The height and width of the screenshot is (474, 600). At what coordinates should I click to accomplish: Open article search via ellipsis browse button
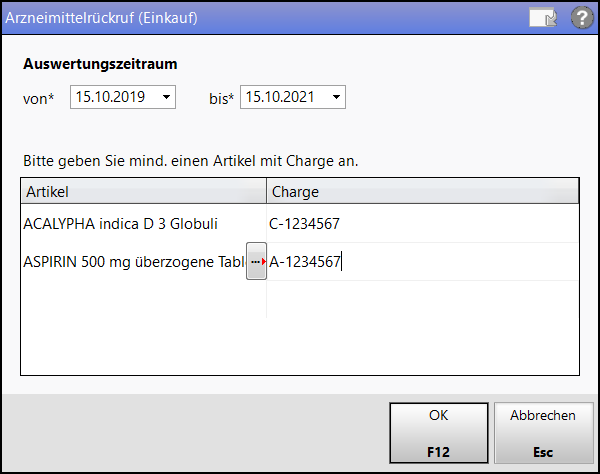pyautogui.click(x=256, y=261)
